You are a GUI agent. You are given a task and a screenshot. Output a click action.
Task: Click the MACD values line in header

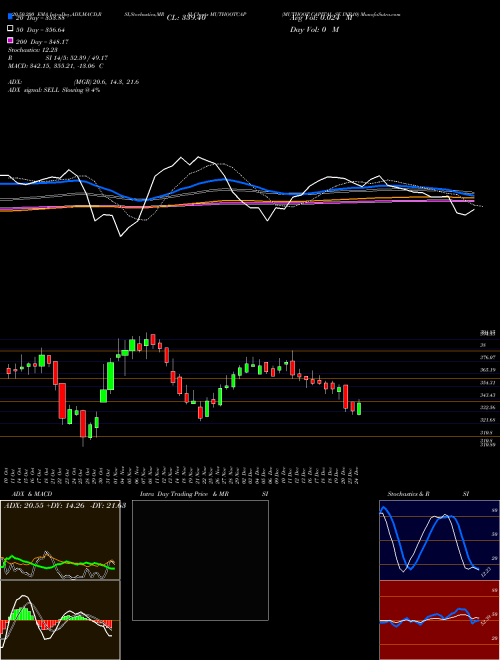click(x=56, y=66)
